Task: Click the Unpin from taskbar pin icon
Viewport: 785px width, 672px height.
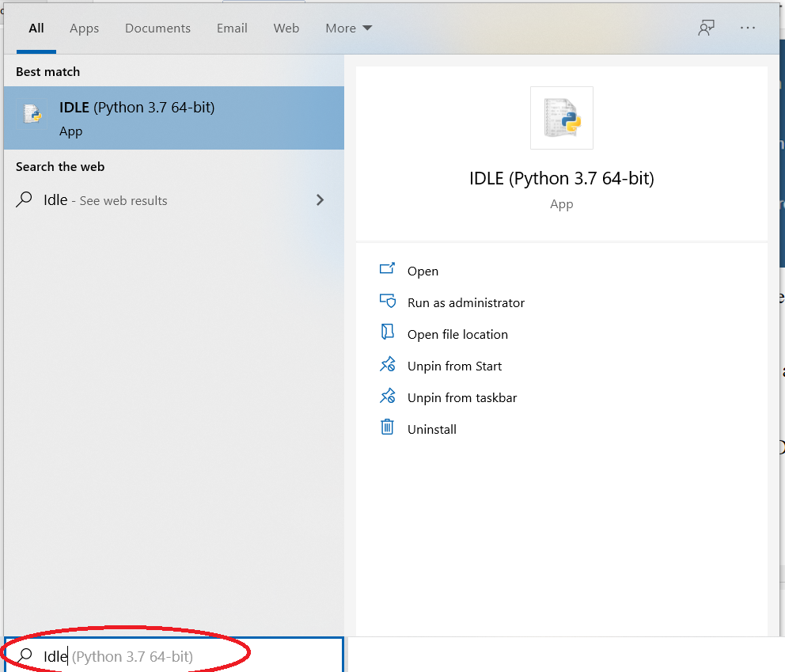Action: click(387, 397)
